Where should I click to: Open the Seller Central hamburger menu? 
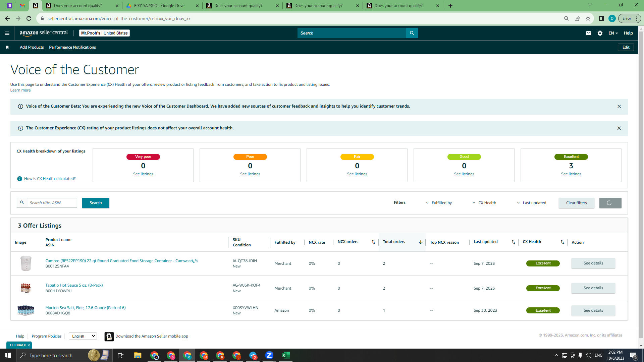[x=7, y=33]
